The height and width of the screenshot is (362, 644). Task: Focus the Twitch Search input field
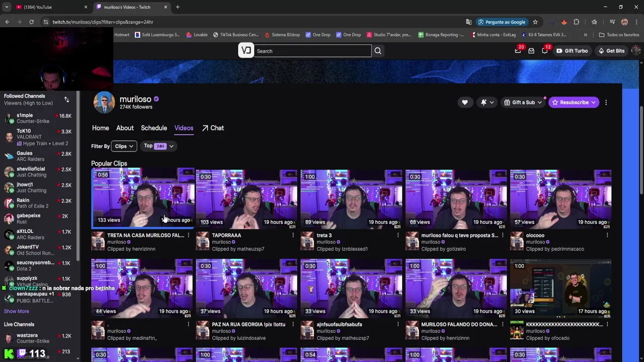pos(312,51)
